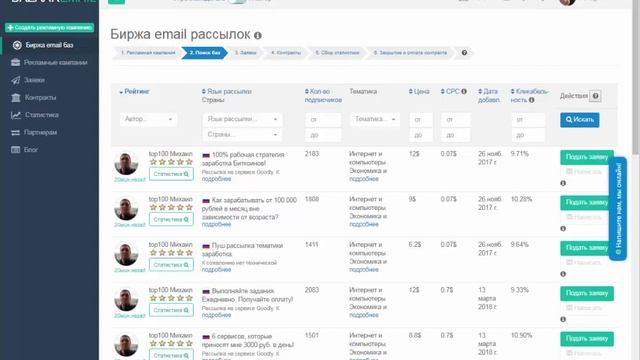Sort table by Рейтинг column

[134, 92]
